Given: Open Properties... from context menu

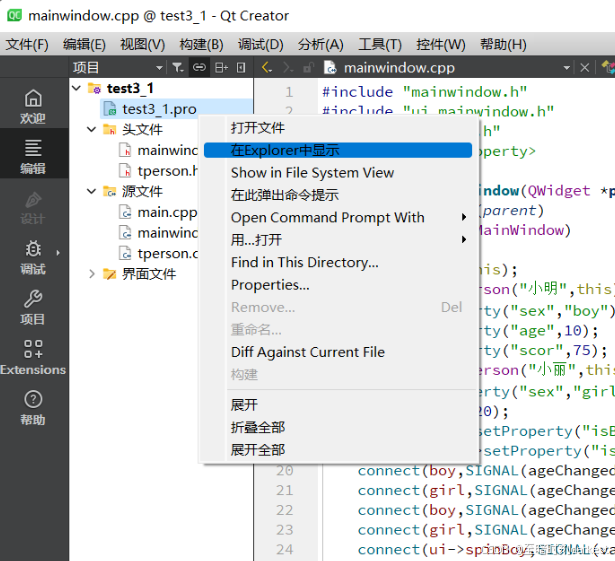Looking at the screenshot, I should (338, 285).
